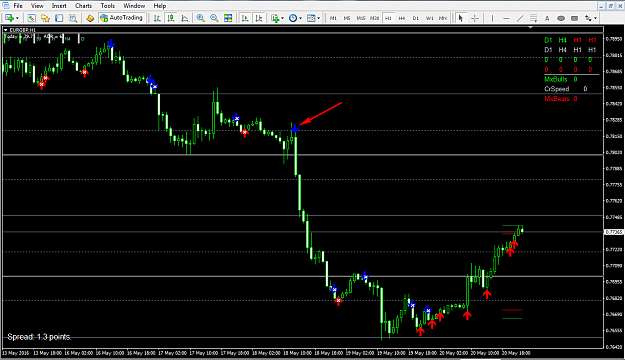625x360 pixels.
Task: Open the Navigator panel
Action: (x=45, y=18)
